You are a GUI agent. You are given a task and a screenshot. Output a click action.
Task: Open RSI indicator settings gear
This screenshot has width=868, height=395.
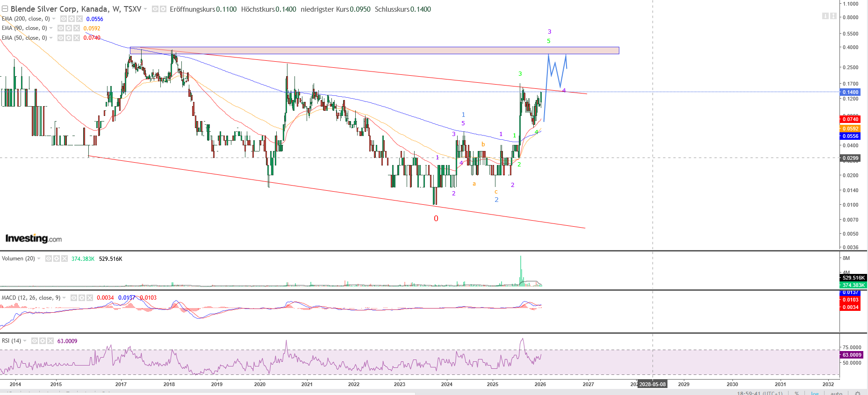(x=43, y=341)
